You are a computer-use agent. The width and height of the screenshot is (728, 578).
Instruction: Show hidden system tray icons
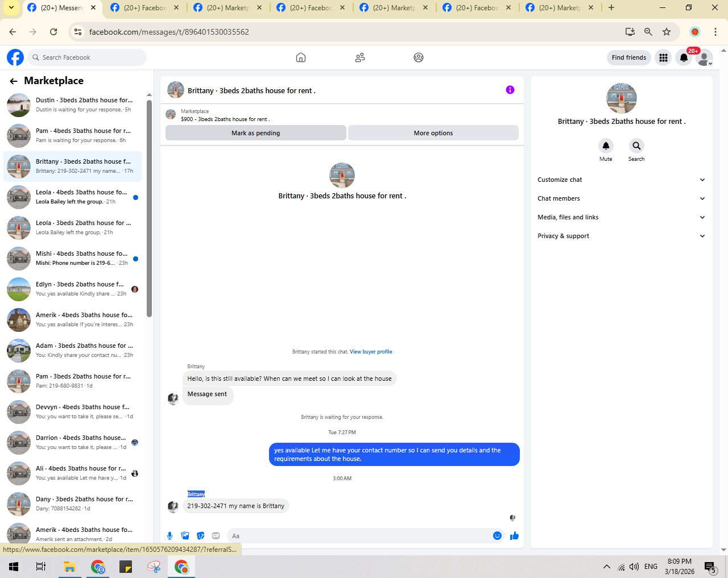point(607,567)
